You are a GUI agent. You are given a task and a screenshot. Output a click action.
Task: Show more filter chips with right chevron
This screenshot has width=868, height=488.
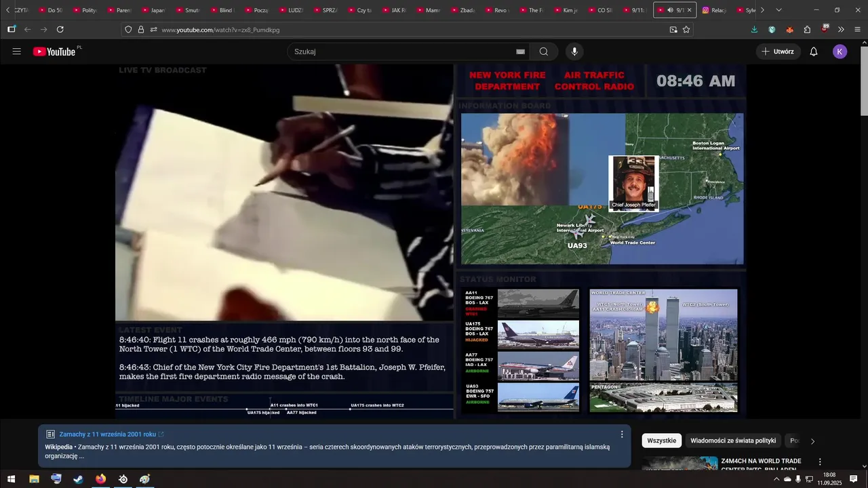[812, 441]
